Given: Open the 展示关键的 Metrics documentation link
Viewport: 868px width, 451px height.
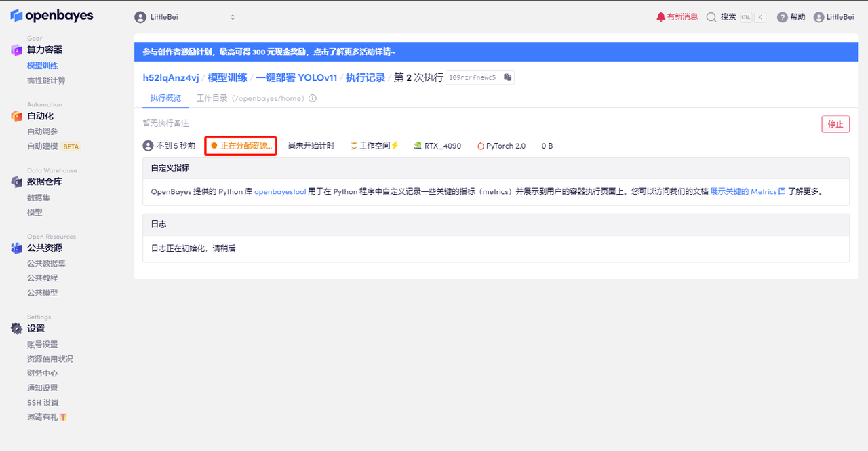Looking at the screenshot, I should pyautogui.click(x=743, y=192).
